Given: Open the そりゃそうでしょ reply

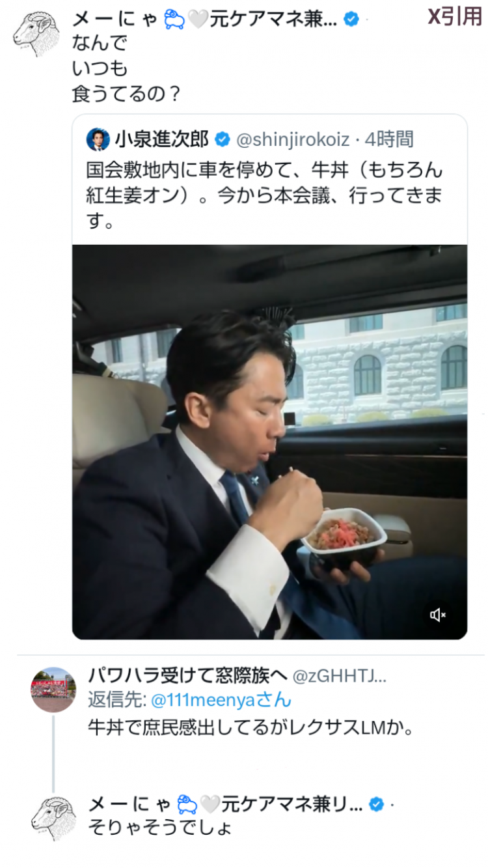Looking at the screenshot, I should (160, 830).
